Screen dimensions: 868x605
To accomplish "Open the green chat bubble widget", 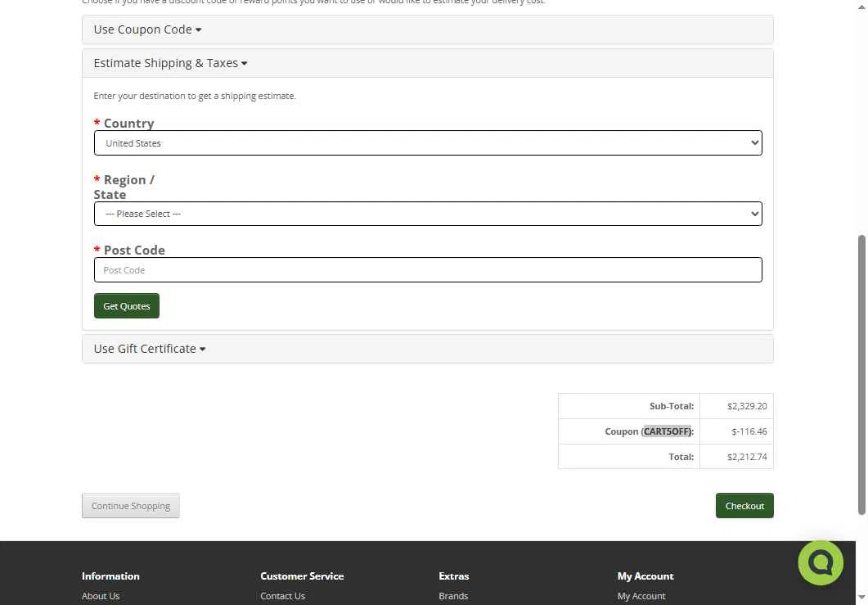I will click(820, 562).
